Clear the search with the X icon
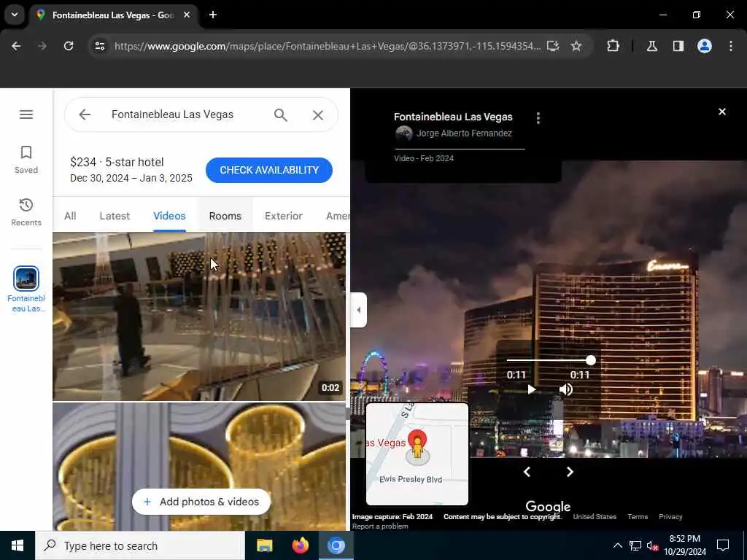 click(318, 114)
